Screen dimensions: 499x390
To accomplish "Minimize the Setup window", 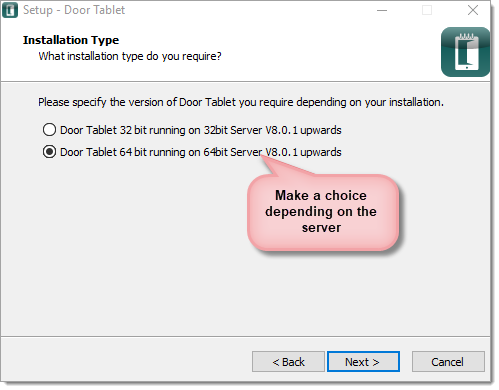I will tap(382, 10).
